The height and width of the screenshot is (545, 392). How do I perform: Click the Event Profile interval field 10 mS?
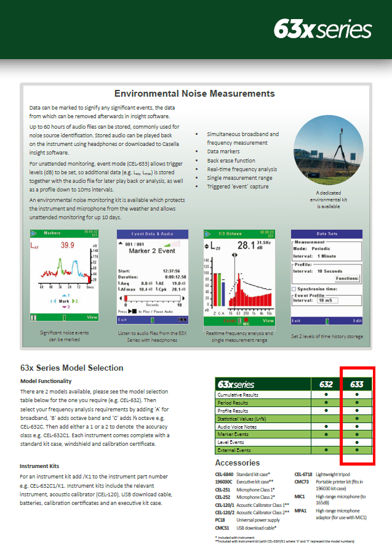(327, 301)
